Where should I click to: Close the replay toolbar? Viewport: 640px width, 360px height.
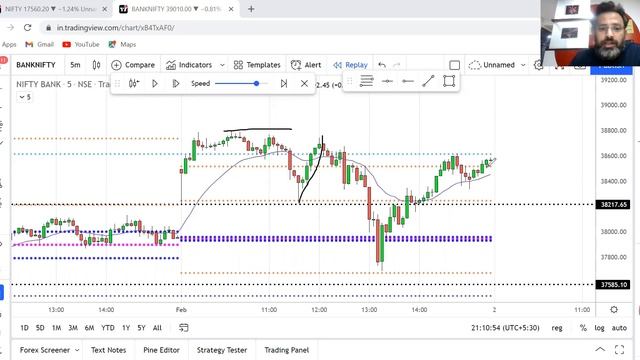(304, 84)
